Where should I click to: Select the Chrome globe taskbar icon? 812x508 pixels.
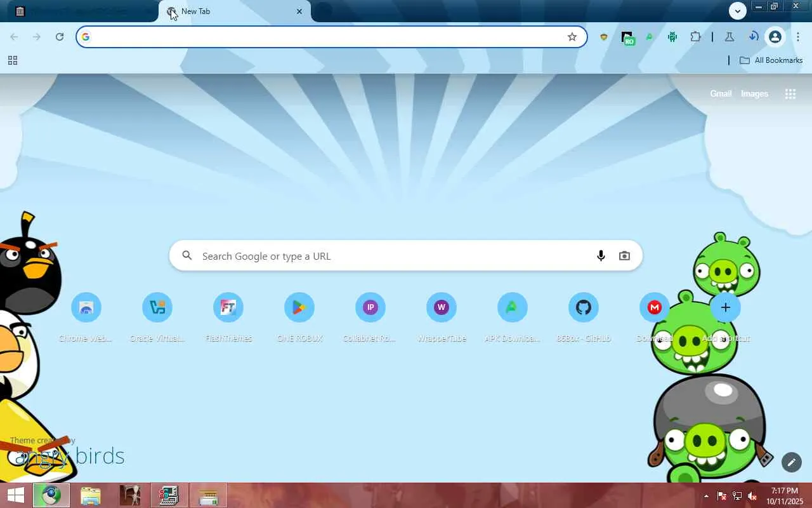(51, 495)
